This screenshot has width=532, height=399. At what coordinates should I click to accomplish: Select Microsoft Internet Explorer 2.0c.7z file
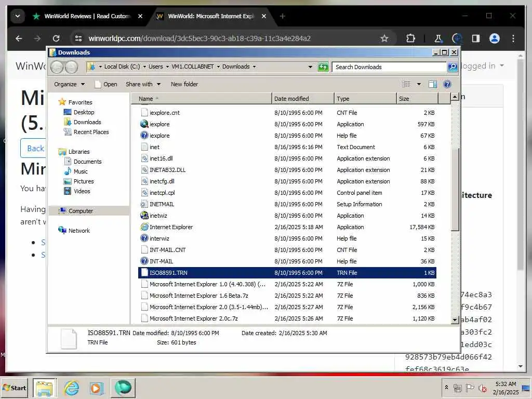pyautogui.click(x=287, y=318)
